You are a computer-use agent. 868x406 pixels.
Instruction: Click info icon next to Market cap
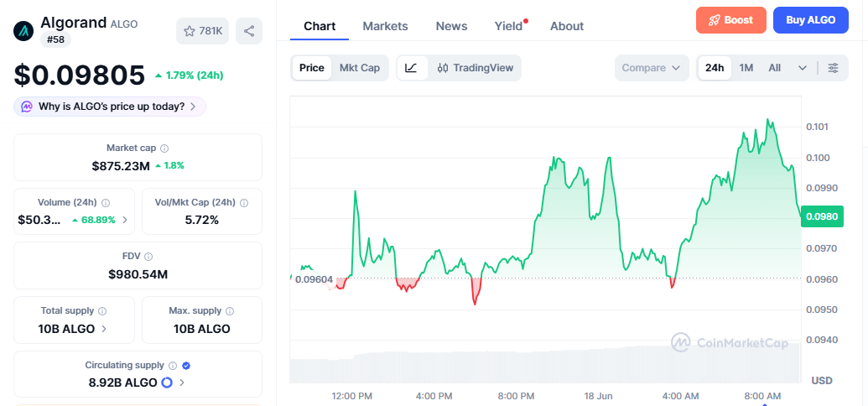(164, 148)
